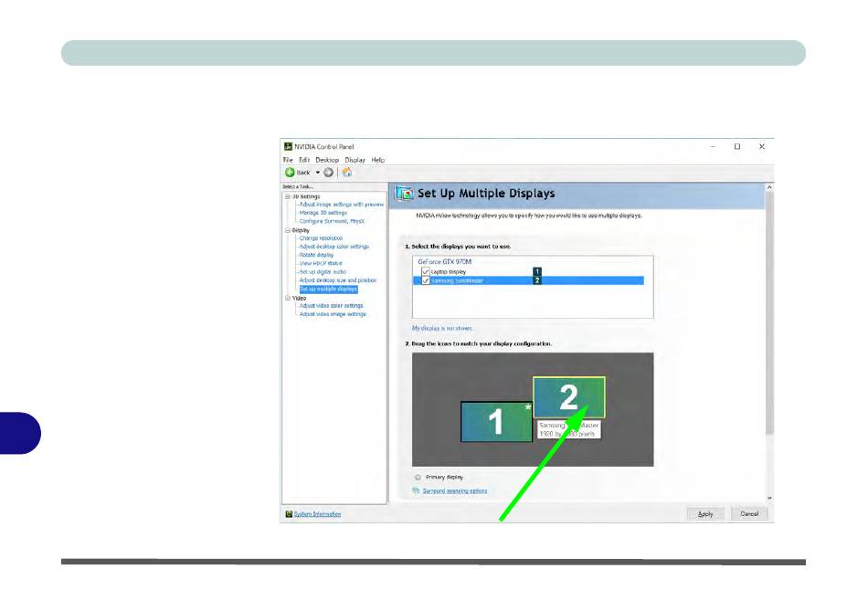Open Configure Surround, PhysX
Viewport: 868px width, 611px height.
333,221
